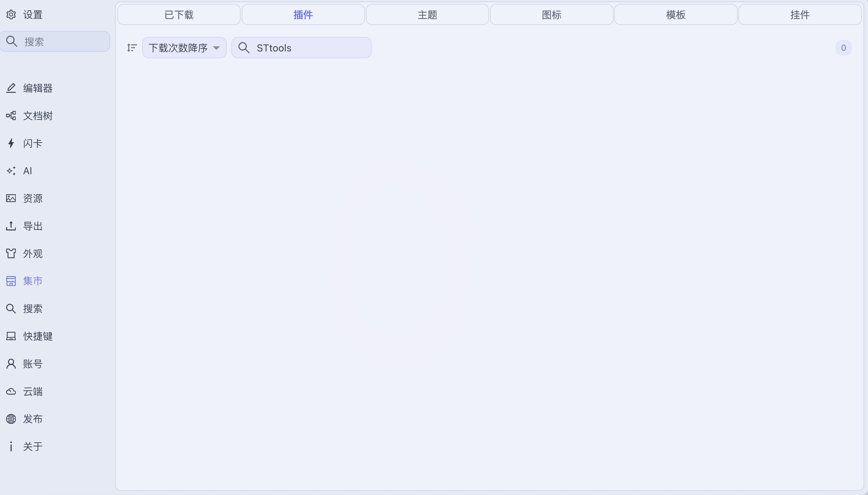868x495 pixels.
Task: Switch to the 主题 (Themes) tab
Action: (x=427, y=14)
